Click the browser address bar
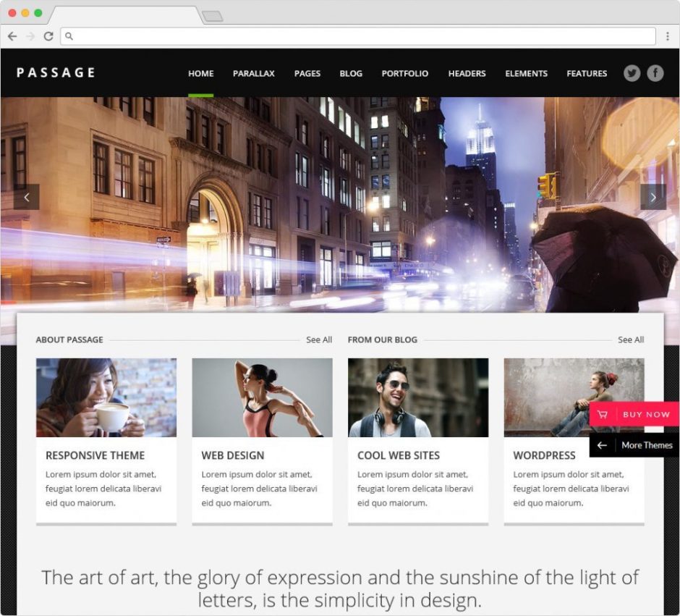Viewport: 680px width, 616px height. tap(358, 36)
